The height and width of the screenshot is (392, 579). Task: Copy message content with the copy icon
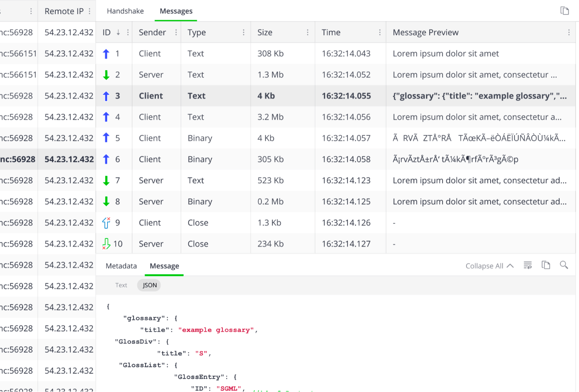point(546,265)
